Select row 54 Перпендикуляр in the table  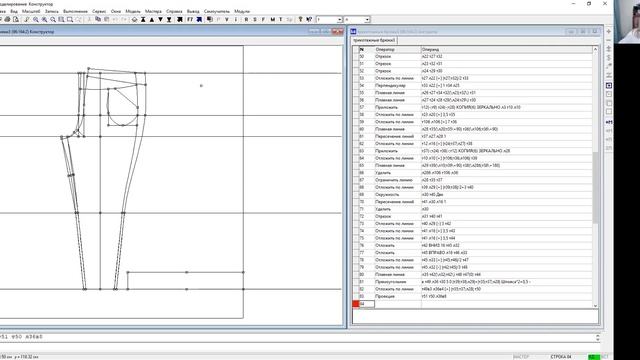point(476,86)
